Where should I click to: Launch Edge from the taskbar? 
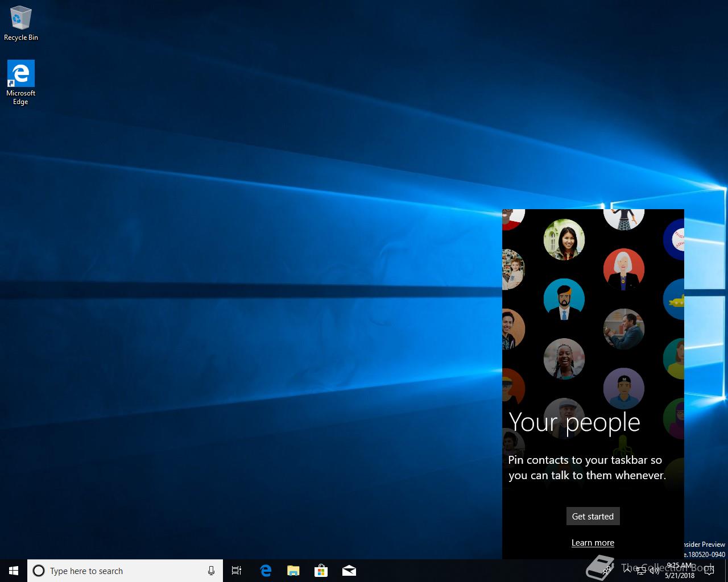[x=266, y=571]
